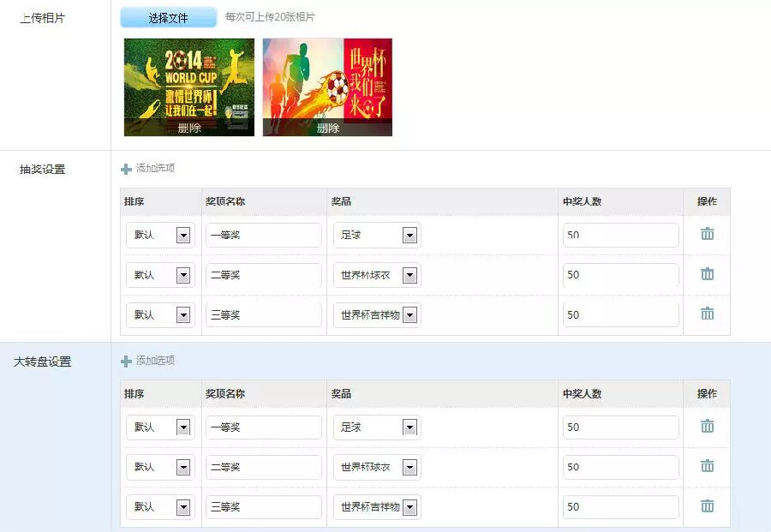Viewport: 771px width, 532px height.
Task: Click 奖项名称 column header in 大转盘设置 table
Action: coord(225,393)
